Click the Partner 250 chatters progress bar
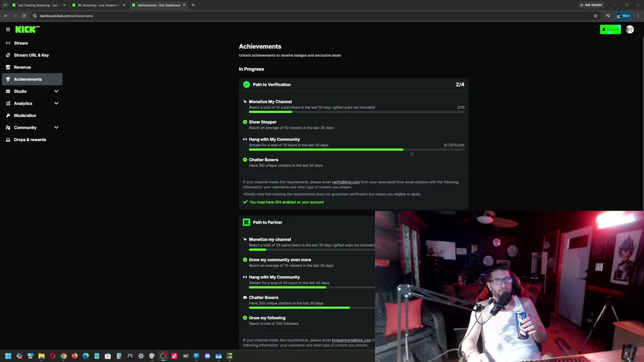644x362 pixels. (x=312, y=308)
